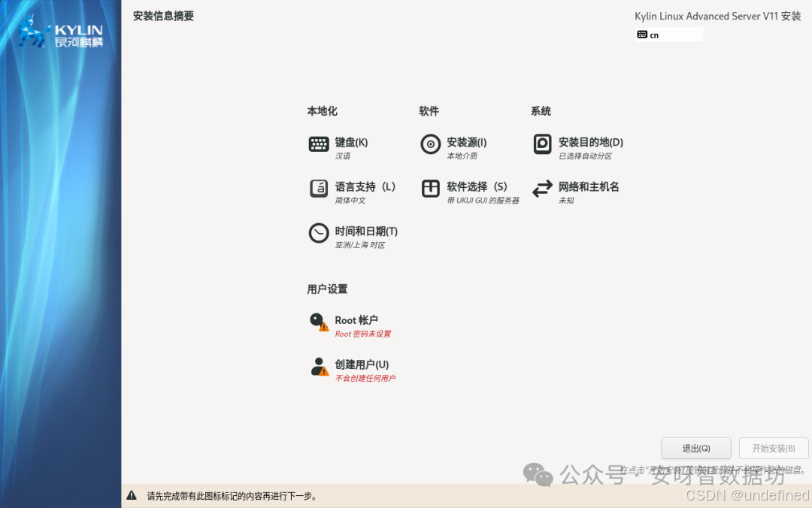This screenshot has height=508, width=812.
Task: Click the 'Kylin Linux Advanced Server V11 安装' title
Action: [x=718, y=16]
